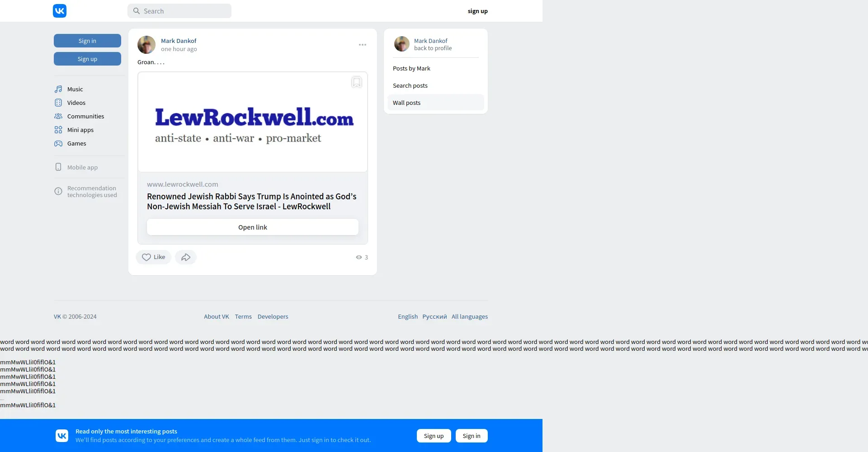Open the post three-dots options menu
868x452 pixels.
(x=363, y=45)
